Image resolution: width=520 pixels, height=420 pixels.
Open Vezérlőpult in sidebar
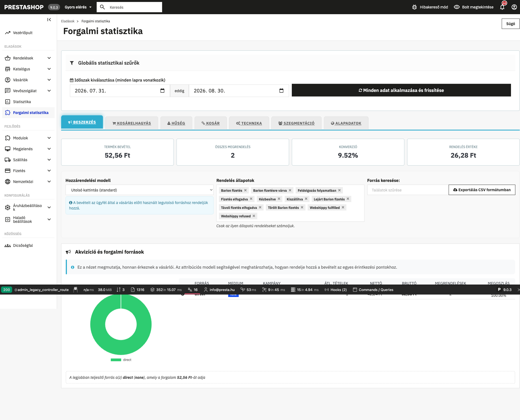coord(28,33)
